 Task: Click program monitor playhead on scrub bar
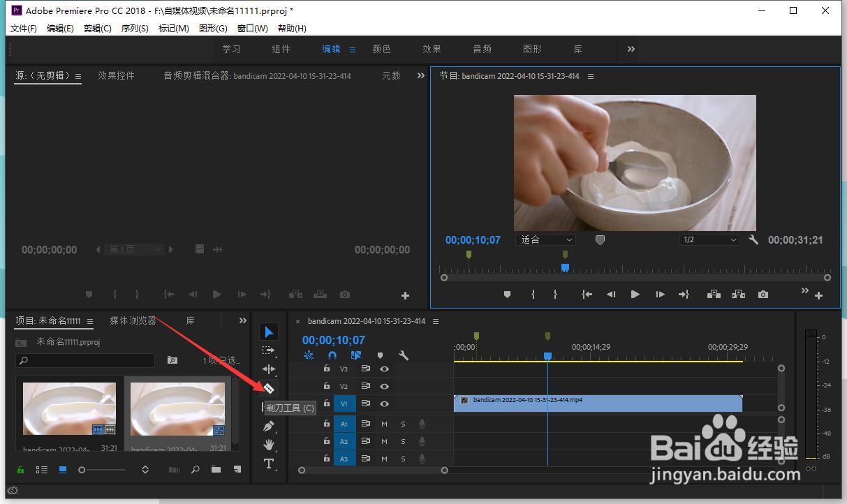pyautogui.click(x=565, y=267)
